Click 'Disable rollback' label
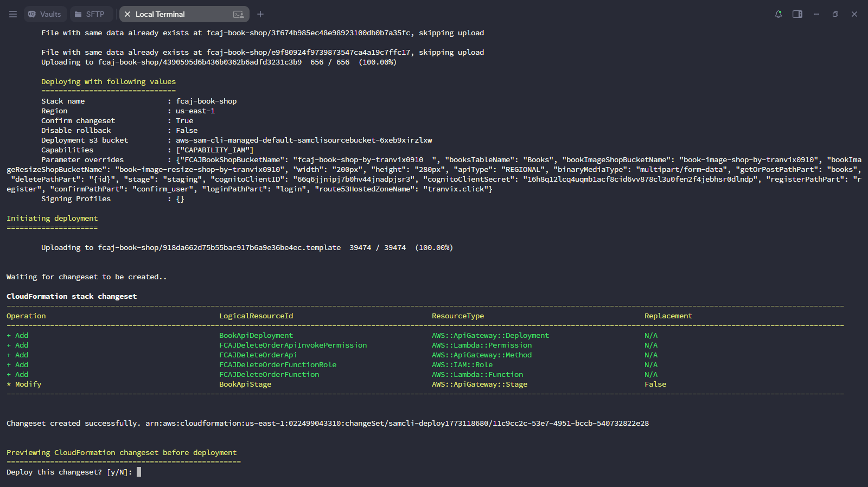The width and height of the screenshot is (868, 487). tap(76, 130)
